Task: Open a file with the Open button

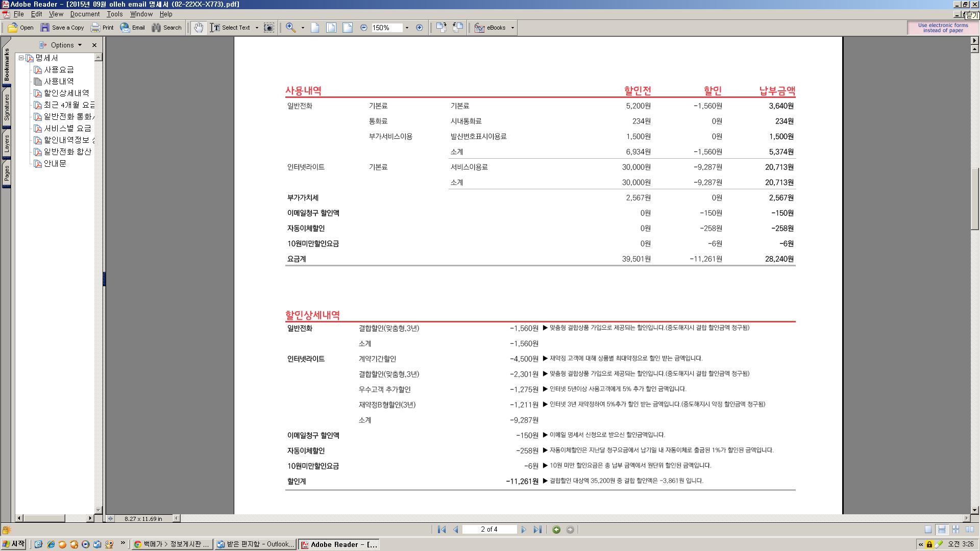Action: pyautogui.click(x=21, y=28)
